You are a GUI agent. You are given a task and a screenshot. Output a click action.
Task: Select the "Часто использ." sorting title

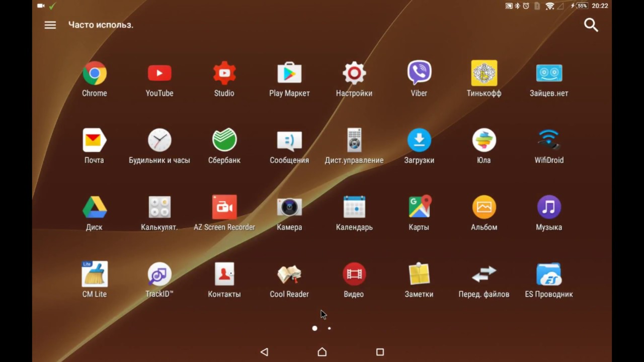101,25
